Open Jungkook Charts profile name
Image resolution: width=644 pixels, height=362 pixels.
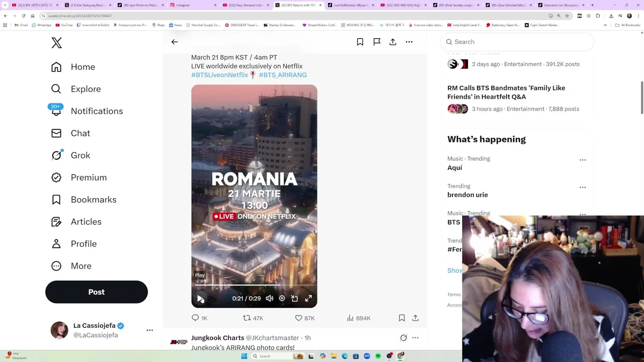click(x=217, y=338)
